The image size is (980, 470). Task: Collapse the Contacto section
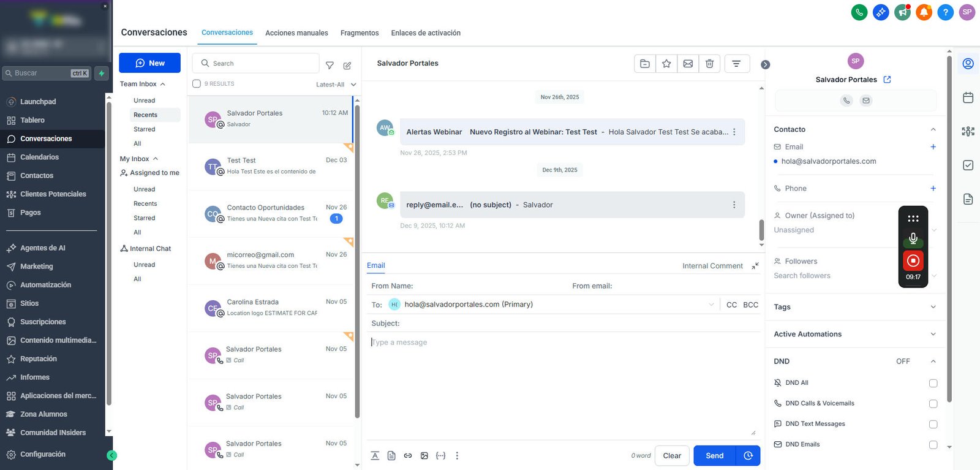click(x=933, y=129)
